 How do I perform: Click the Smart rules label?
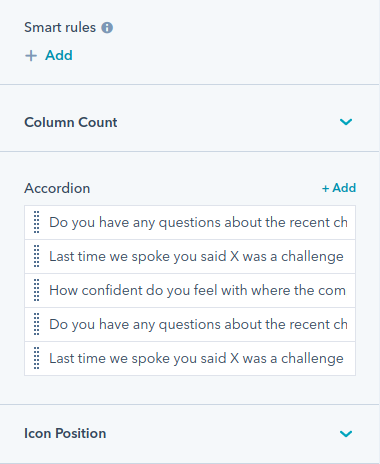[60, 28]
